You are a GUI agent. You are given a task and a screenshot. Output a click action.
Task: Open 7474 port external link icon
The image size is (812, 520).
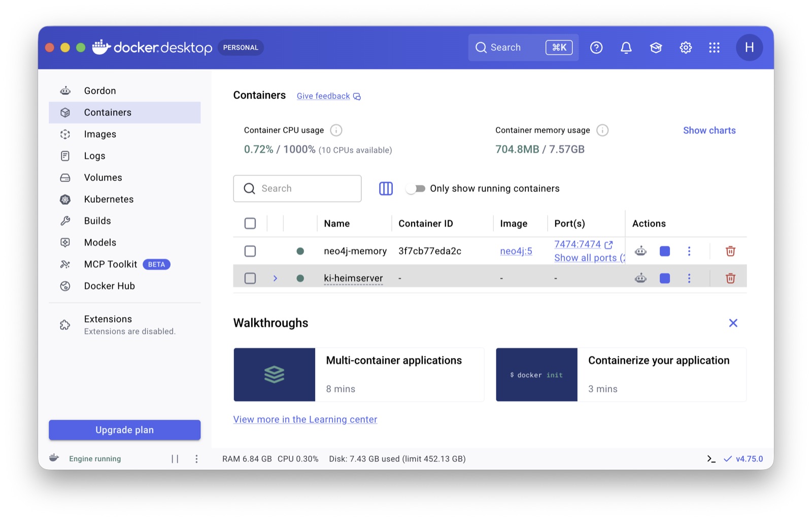(x=608, y=245)
